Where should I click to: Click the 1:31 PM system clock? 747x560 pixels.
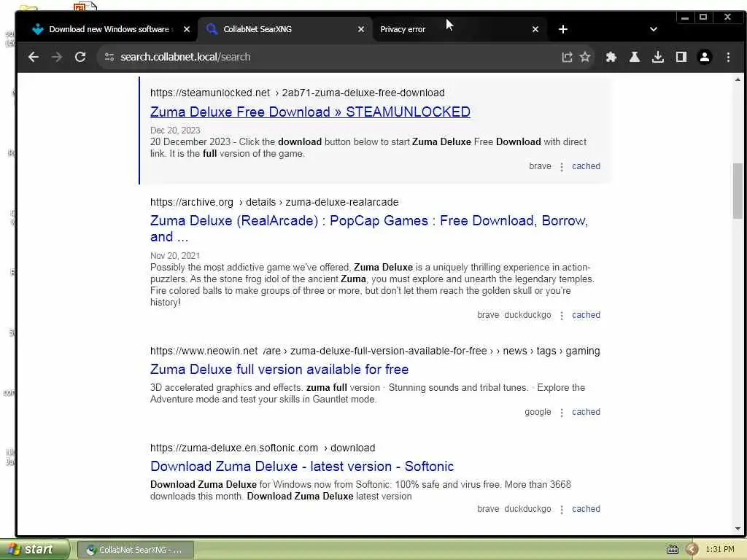(720, 550)
